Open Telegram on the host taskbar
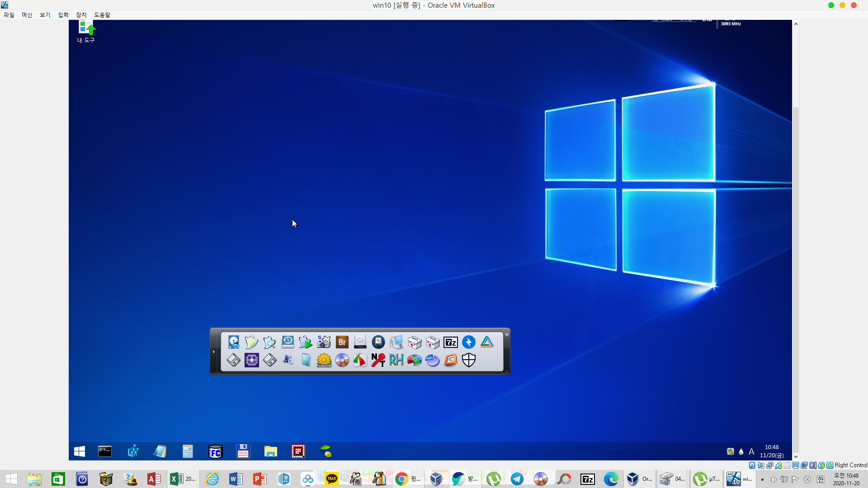 (x=517, y=479)
